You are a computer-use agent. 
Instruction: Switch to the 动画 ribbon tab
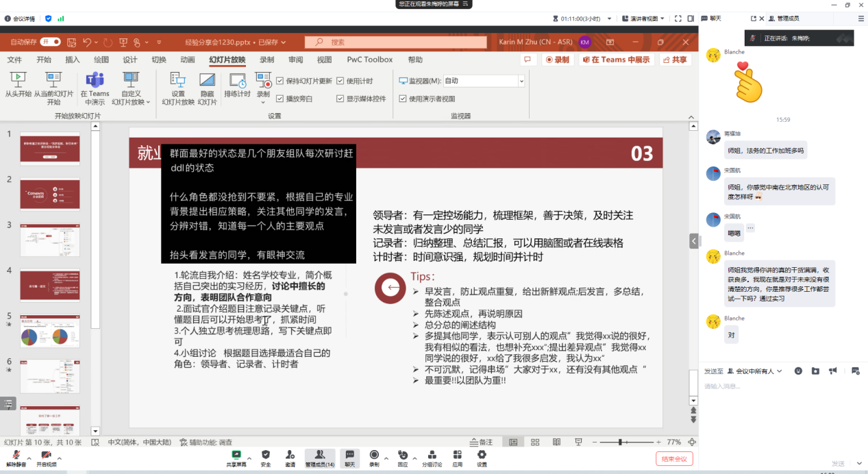tap(188, 60)
